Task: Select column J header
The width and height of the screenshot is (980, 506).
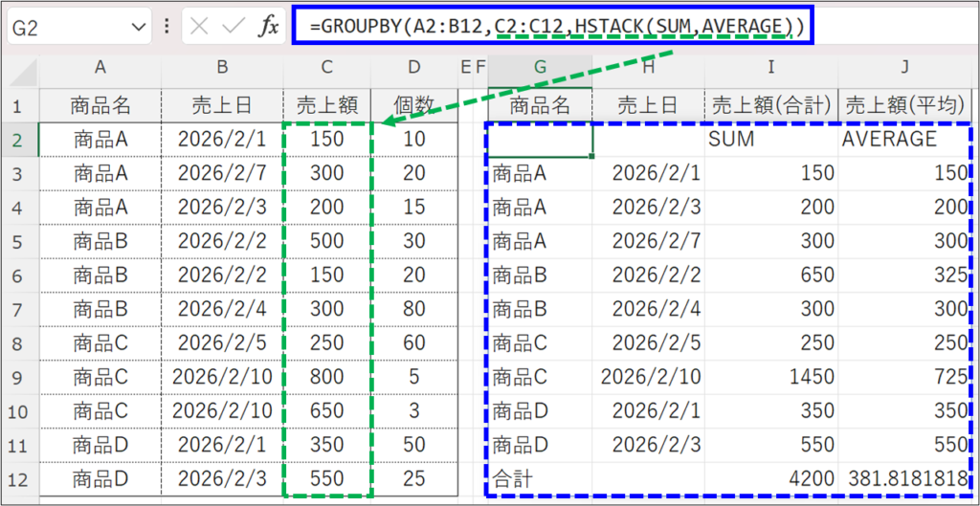Action: pyautogui.click(x=904, y=67)
